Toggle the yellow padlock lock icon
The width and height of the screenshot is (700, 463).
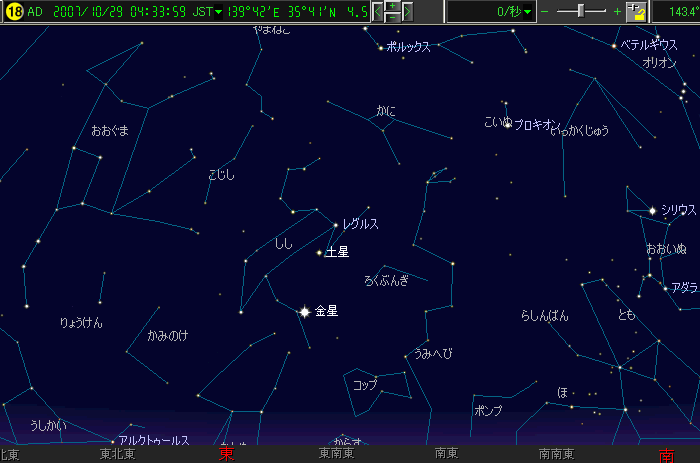point(636,12)
